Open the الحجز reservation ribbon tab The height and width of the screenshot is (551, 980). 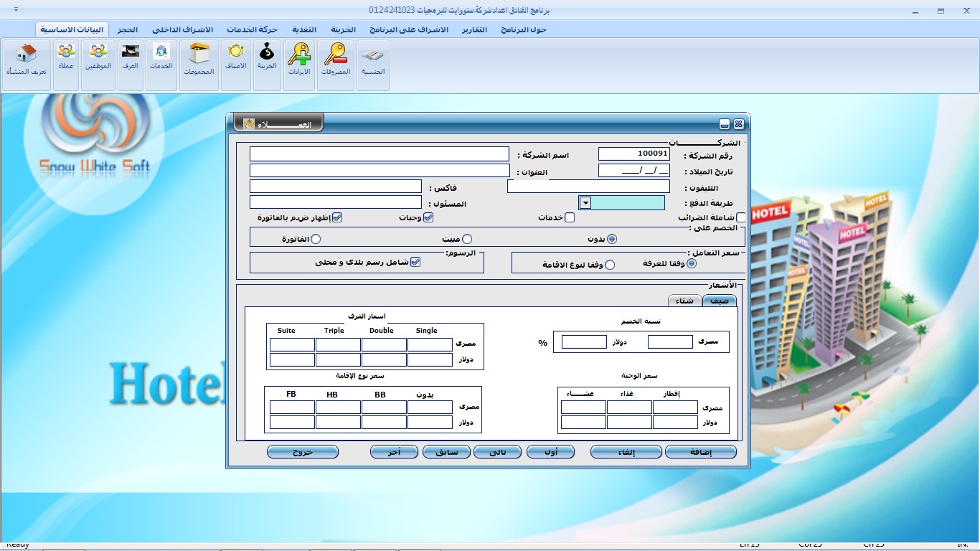128,29
